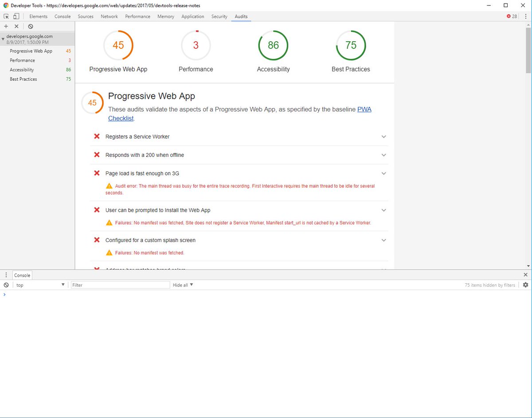The width and height of the screenshot is (532, 418).
Task: Close the console drawer with the X
Action: point(526,275)
